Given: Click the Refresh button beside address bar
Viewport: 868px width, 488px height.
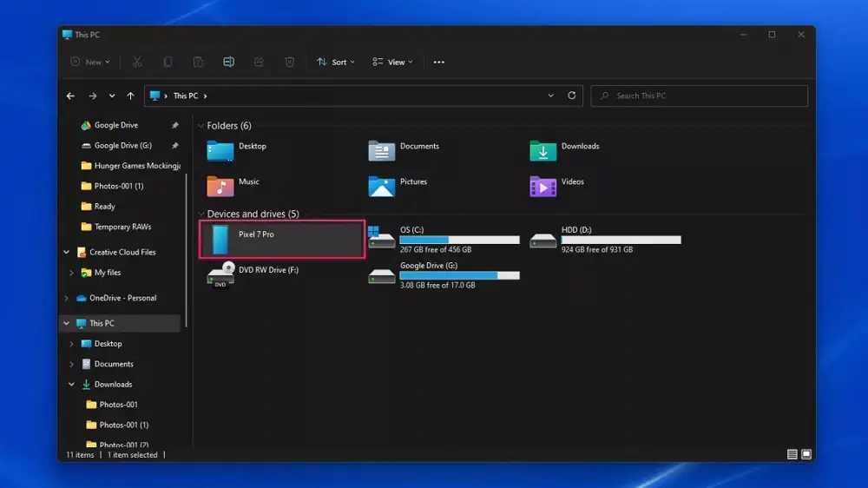Looking at the screenshot, I should (571, 96).
